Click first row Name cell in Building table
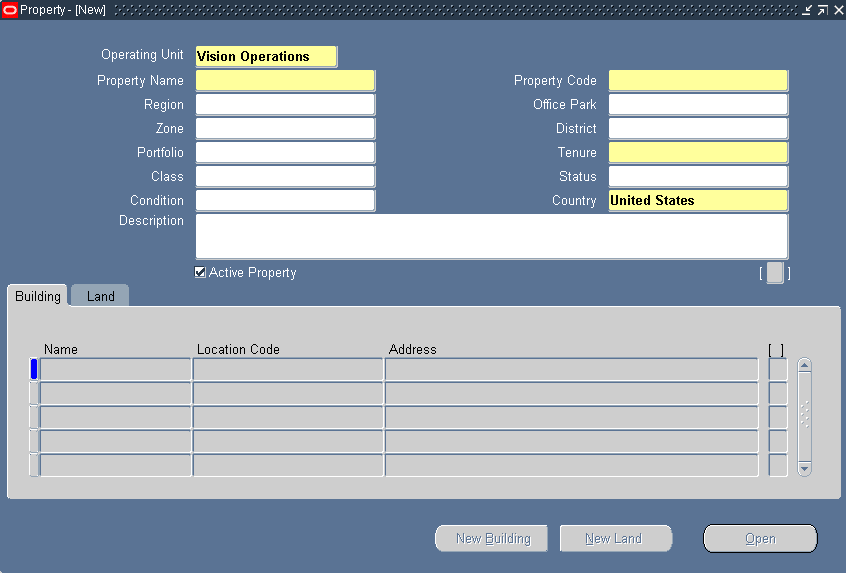The image size is (846, 573). (115, 370)
